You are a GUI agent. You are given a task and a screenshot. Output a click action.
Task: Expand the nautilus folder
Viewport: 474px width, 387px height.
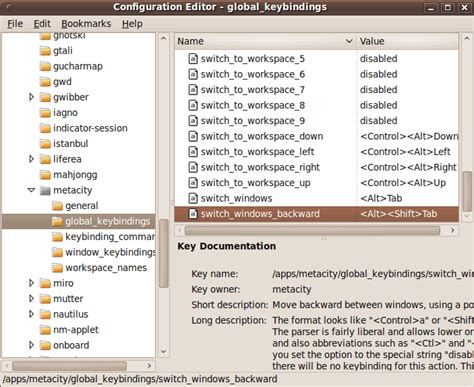31,314
